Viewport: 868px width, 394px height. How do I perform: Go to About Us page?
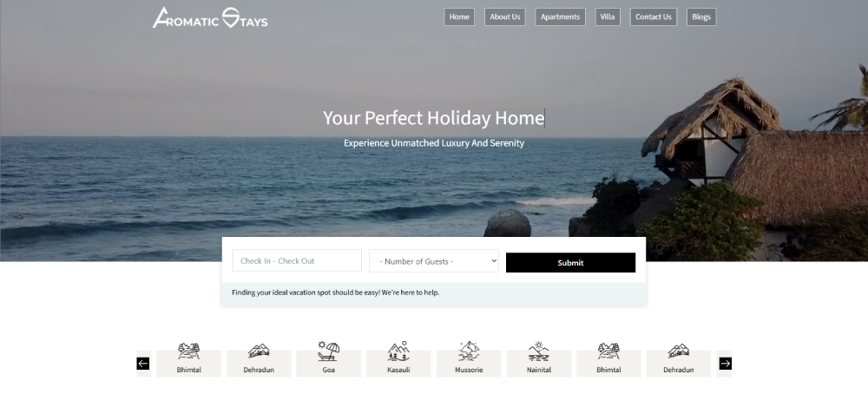[x=505, y=16]
